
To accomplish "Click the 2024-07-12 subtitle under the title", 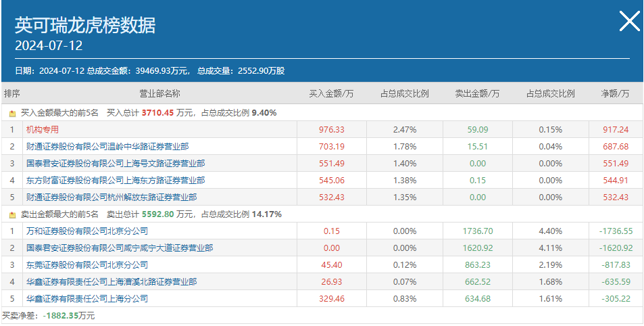I will (x=49, y=45).
